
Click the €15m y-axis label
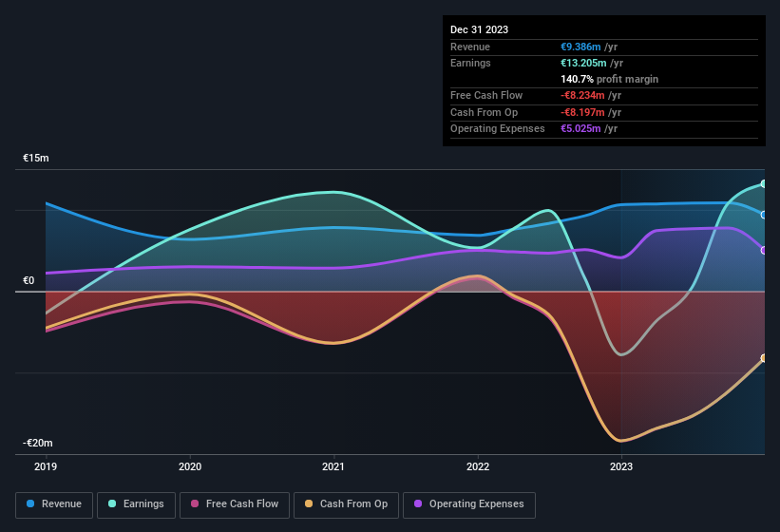(x=36, y=158)
